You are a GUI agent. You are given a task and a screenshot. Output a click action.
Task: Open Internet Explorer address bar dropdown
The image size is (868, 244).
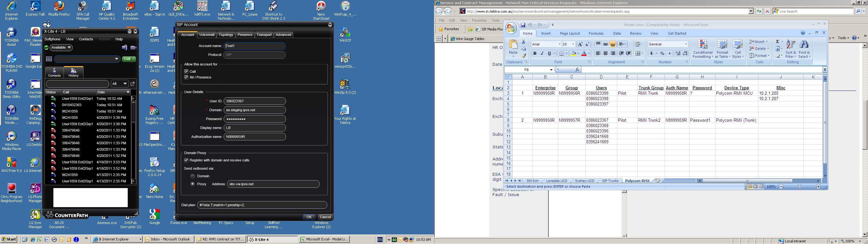751,11
